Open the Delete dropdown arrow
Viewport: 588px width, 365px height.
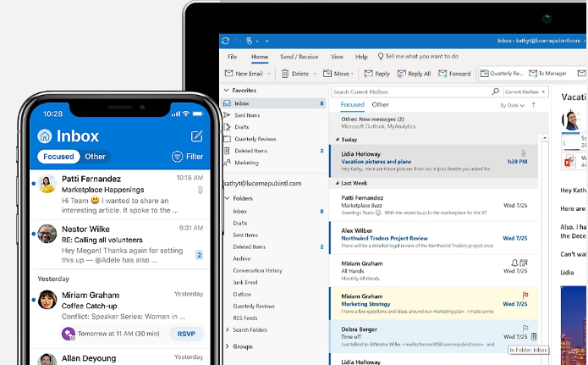[315, 74]
